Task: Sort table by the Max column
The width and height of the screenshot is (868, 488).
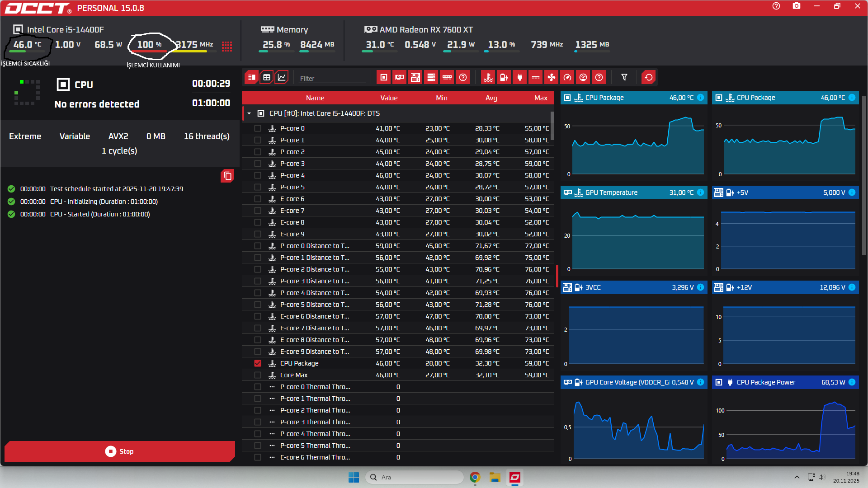Action: point(541,98)
